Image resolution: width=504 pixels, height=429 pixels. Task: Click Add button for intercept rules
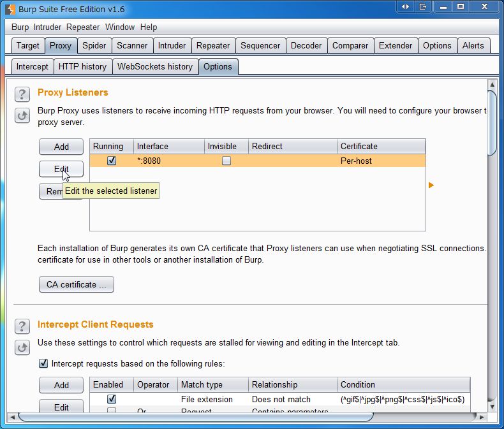pyautogui.click(x=61, y=385)
